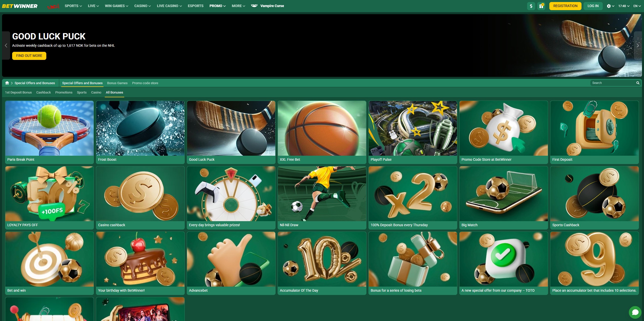The height and width of the screenshot is (321, 644).
Task: Click the home breadcrumb icon
Action: 7,83
